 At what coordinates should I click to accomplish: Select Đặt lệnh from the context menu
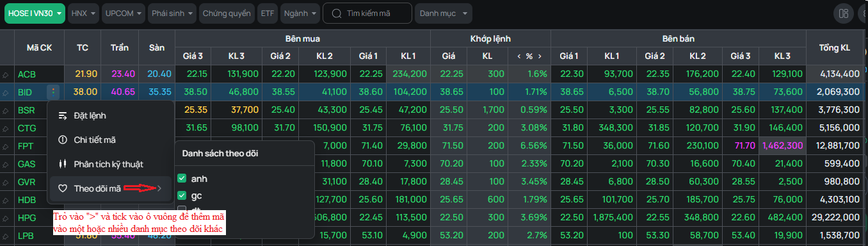coord(111,116)
